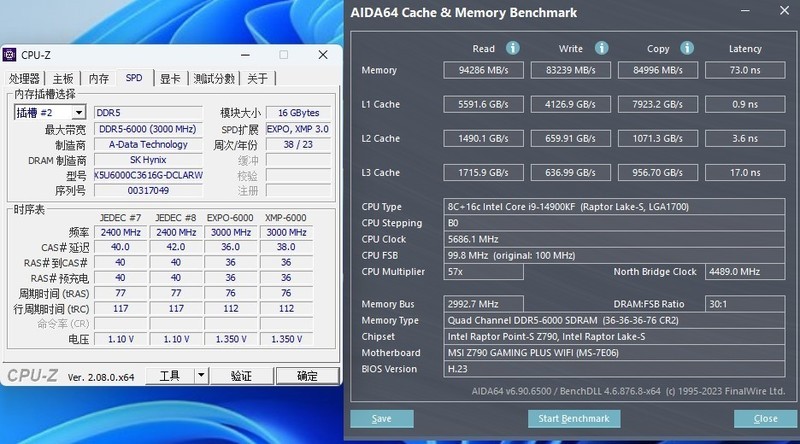The image size is (800, 444).
Task: Click the CPU Stepping field B0
Action: click(x=614, y=223)
